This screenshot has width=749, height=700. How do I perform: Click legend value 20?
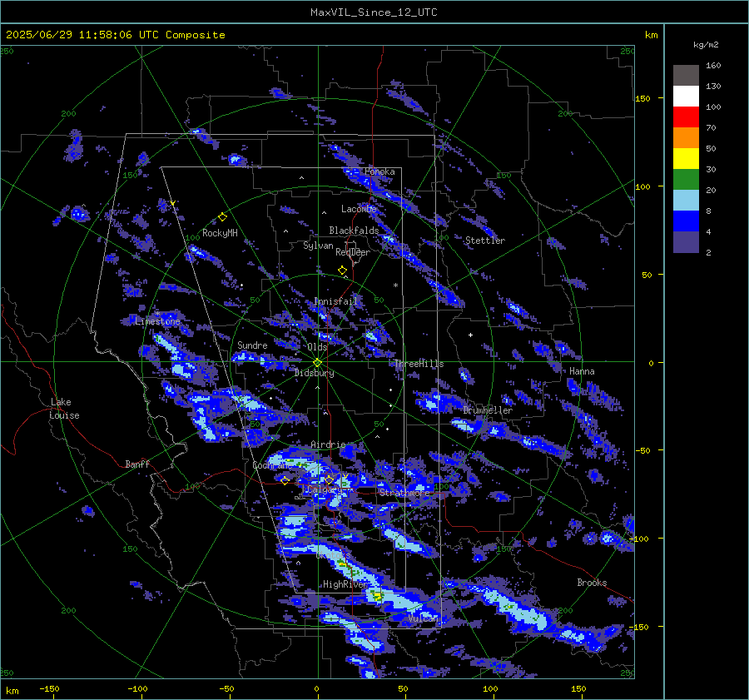[711, 190]
